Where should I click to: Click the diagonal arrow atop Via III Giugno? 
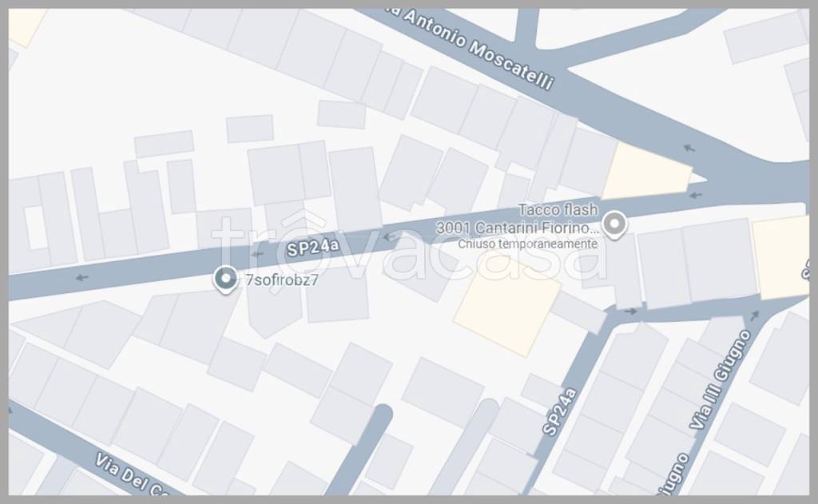[x=754, y=315]
